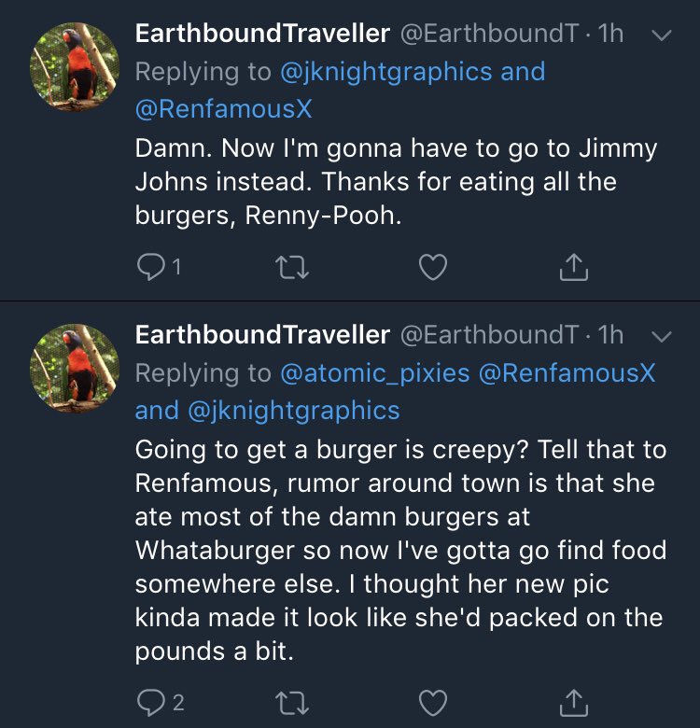
Task: Open @atomic_pixies mention in second tweet
Action: [x=375, y=373]
